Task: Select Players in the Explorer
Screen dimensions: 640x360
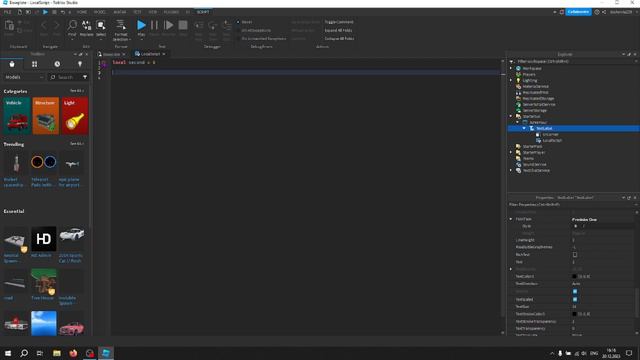Action: (x=529, y=74)
